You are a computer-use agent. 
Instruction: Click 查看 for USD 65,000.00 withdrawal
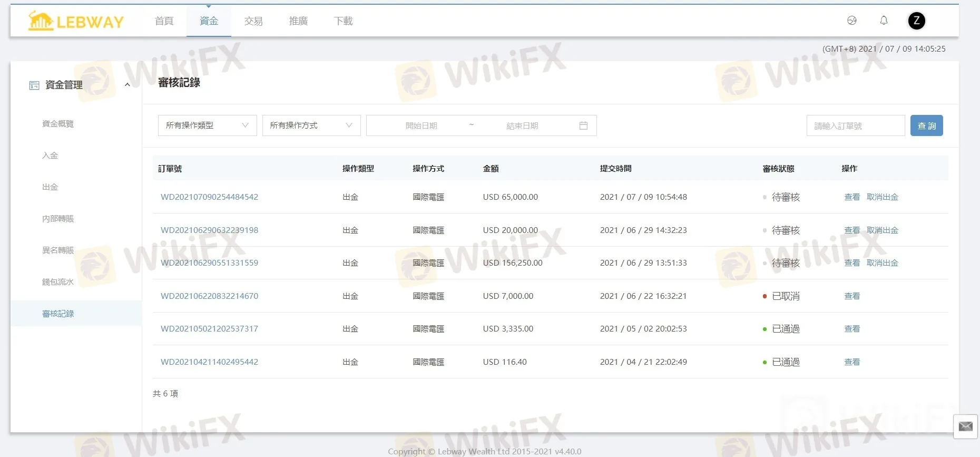[x=852, y=197]
